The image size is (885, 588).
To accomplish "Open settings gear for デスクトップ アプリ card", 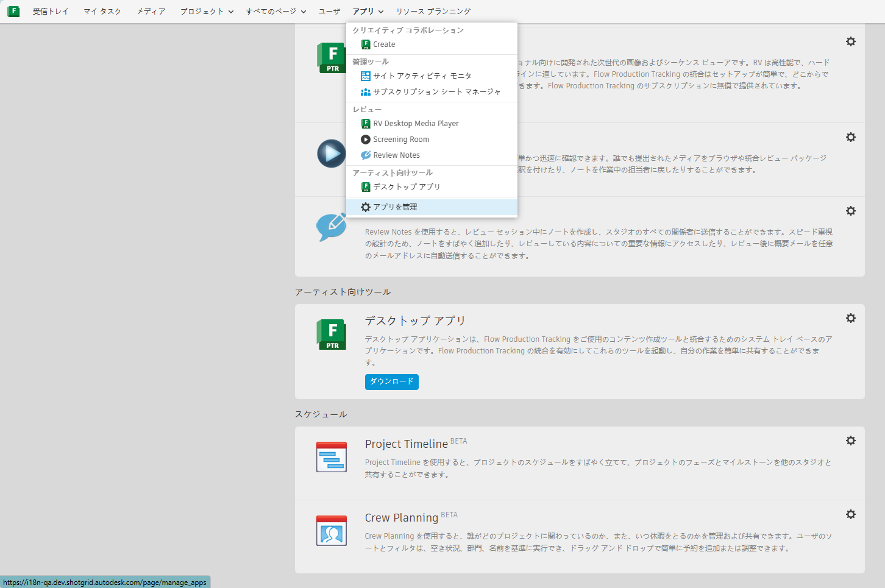I will point(851,318).
